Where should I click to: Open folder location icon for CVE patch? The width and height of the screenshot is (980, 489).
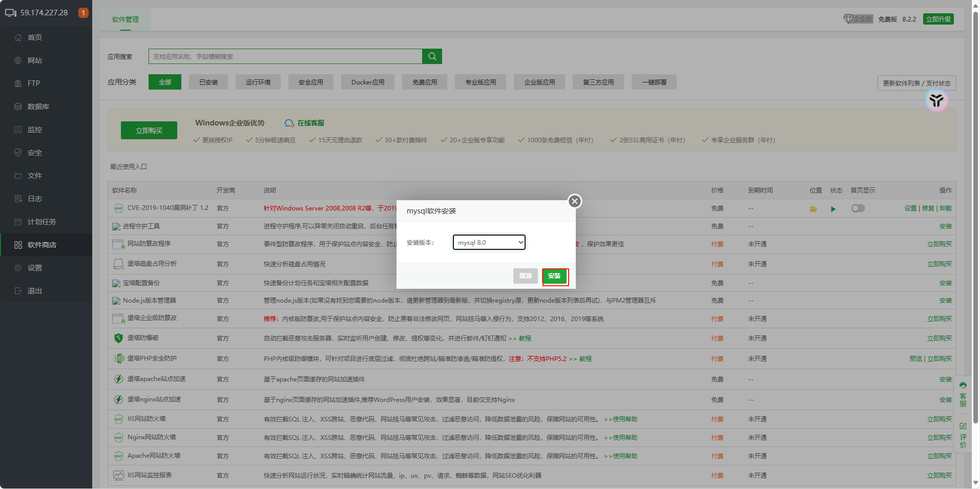click(x=813, y=209)
